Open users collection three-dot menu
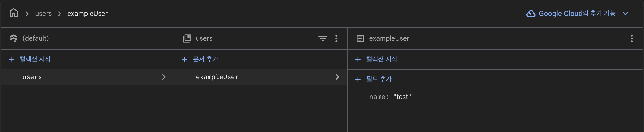The height and width of the screenshot is (132, 644). 336,38
